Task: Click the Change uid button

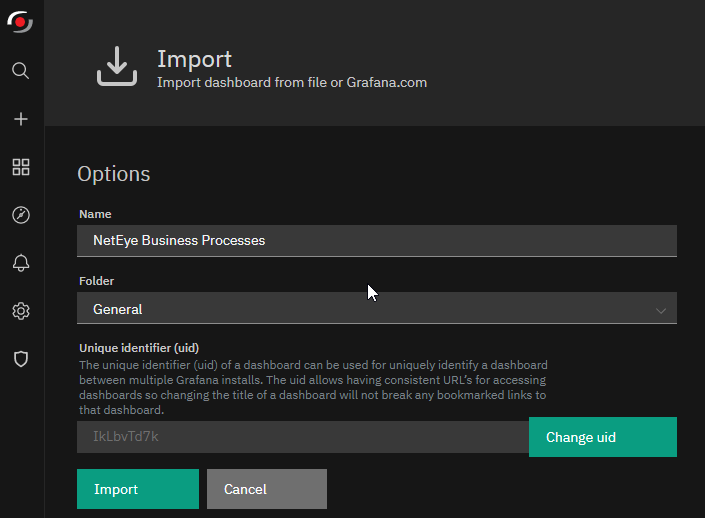Action: [603, 437]
